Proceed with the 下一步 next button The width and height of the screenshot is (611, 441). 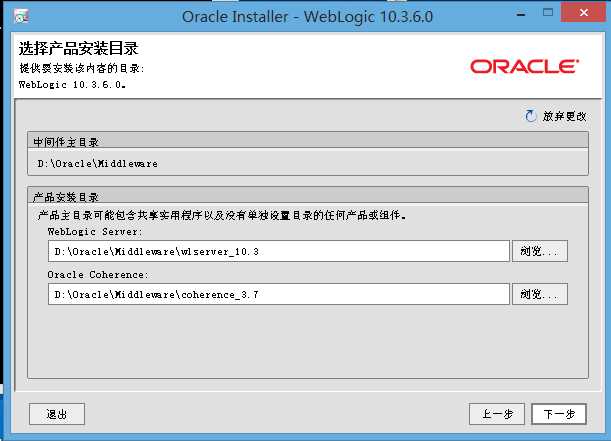click(559, 414)
